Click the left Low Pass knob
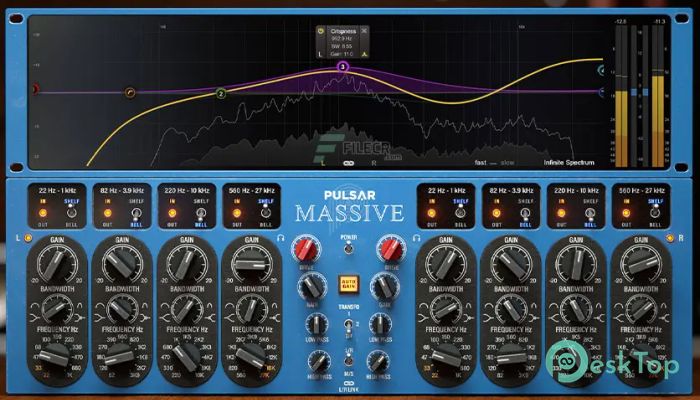 [317, 325]
